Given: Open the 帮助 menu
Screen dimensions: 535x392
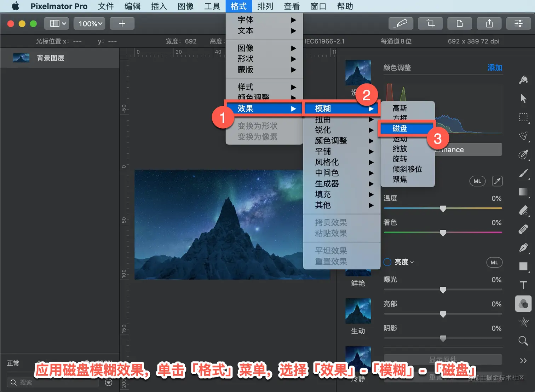Looking at the screenshot, I should click(x=345, y=6).
